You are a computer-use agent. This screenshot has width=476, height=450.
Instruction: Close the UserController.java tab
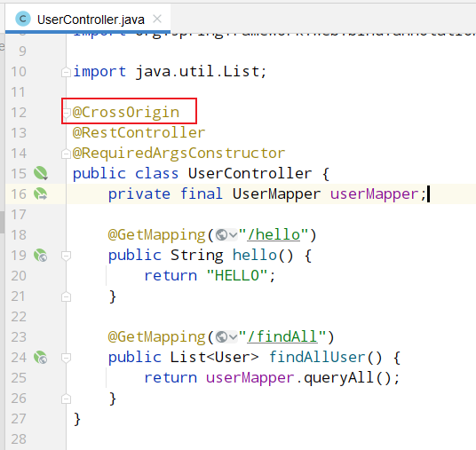[x=157, y=19]
